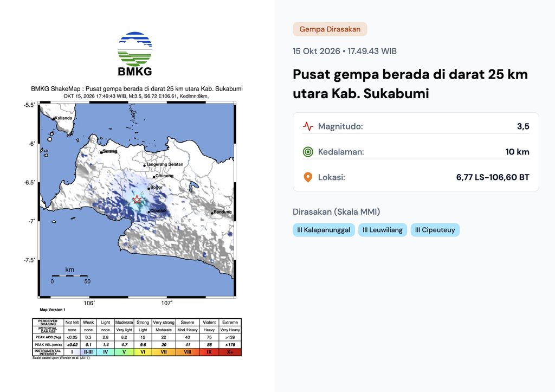Click the Bogor label on map
The image size is (555, 392).
pyautogui.click(x=157, y=187)
